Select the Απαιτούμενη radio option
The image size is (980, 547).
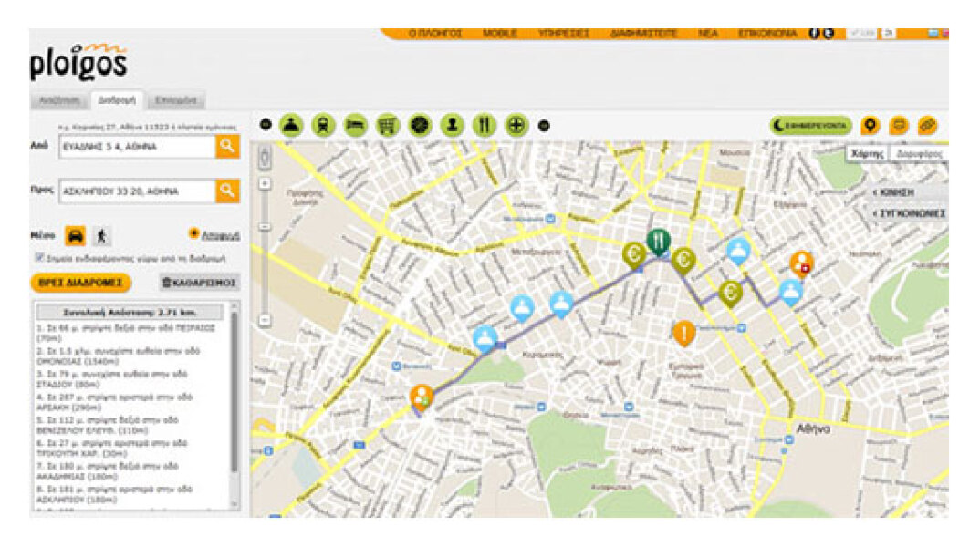tap(193, 233)
